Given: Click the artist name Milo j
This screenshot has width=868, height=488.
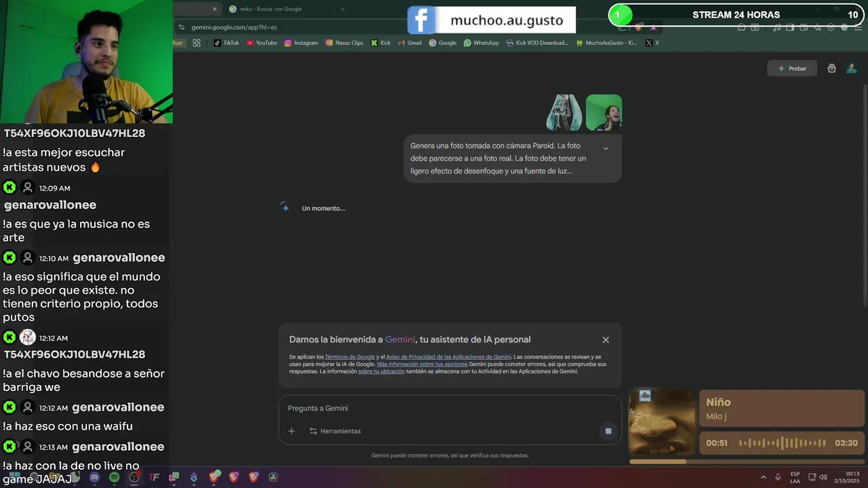Looking at the screenshot, I should [716, 416].
